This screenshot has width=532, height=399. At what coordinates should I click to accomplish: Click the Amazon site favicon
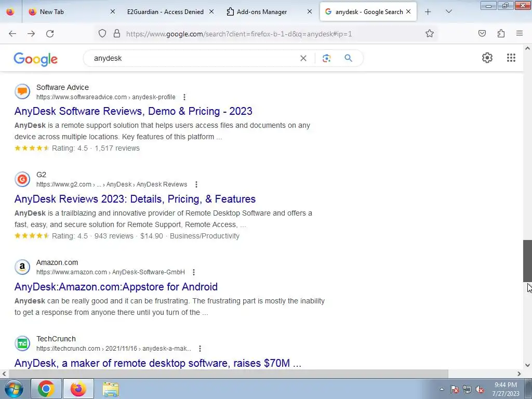(22, 267)
